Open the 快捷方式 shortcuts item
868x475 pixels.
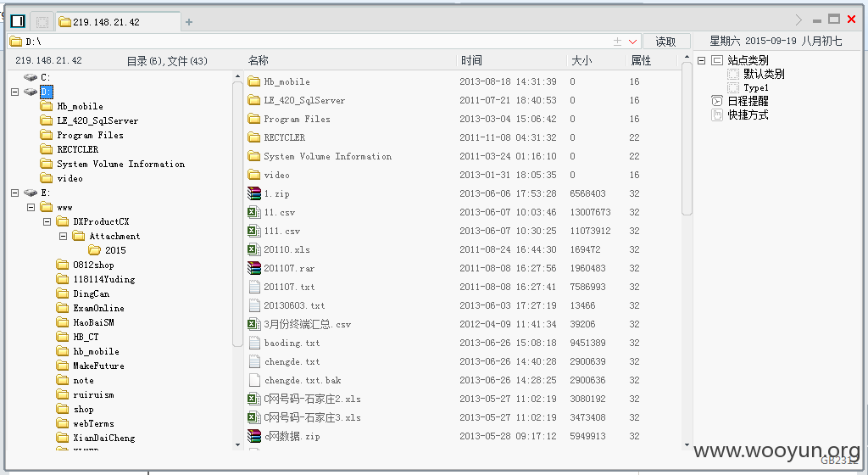(748, 115)
